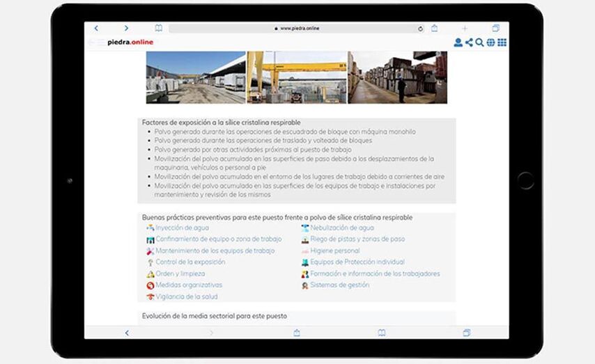Open the user account icon
This screenshot has height=364, width=595.
pyautogui.click(x=458, y=42)
